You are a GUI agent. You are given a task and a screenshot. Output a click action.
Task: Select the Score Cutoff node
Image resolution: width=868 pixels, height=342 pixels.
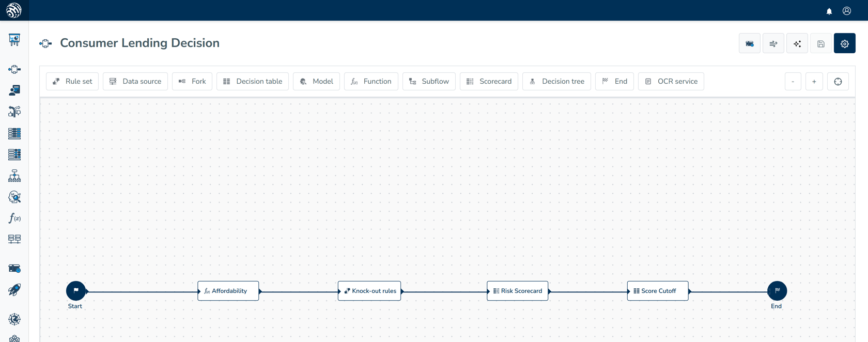pos(658,291)
